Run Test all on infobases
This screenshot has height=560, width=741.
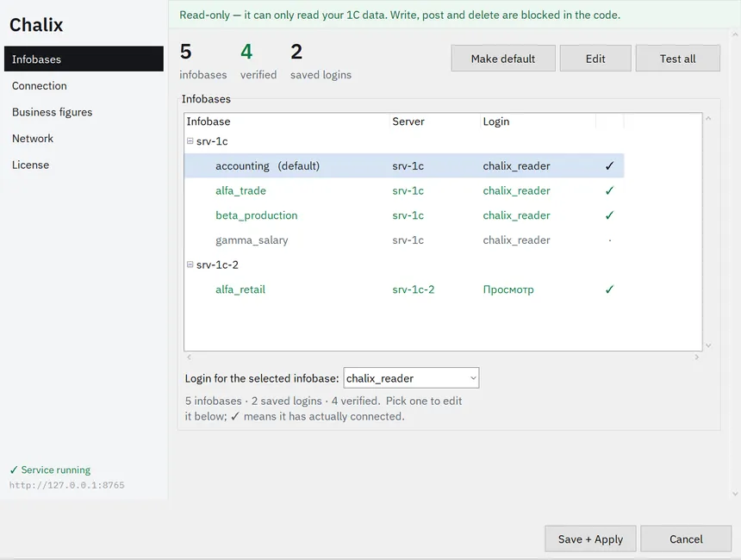[678, 59]
